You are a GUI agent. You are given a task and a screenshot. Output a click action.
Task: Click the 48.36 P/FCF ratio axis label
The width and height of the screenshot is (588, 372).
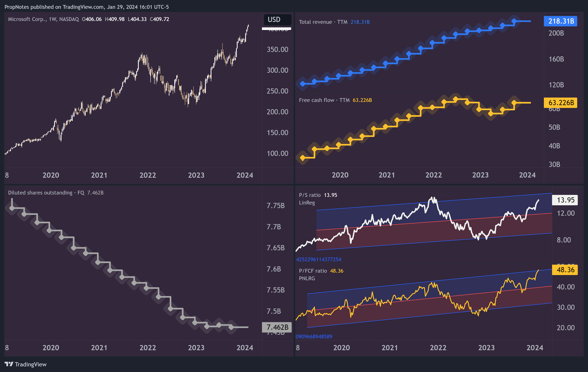coord(565,270)
